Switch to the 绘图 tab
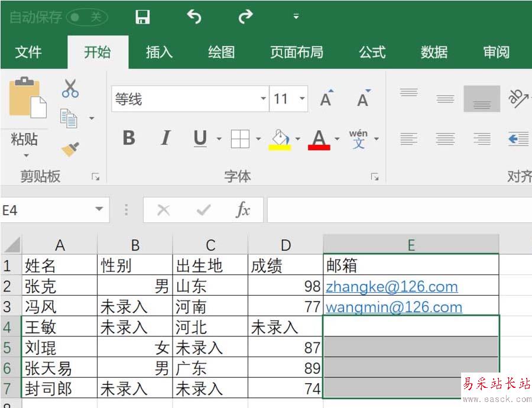 tap(221, 52)
